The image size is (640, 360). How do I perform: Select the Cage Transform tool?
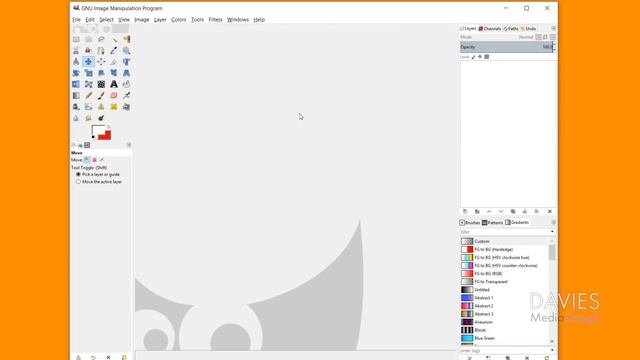click(88, 84)
